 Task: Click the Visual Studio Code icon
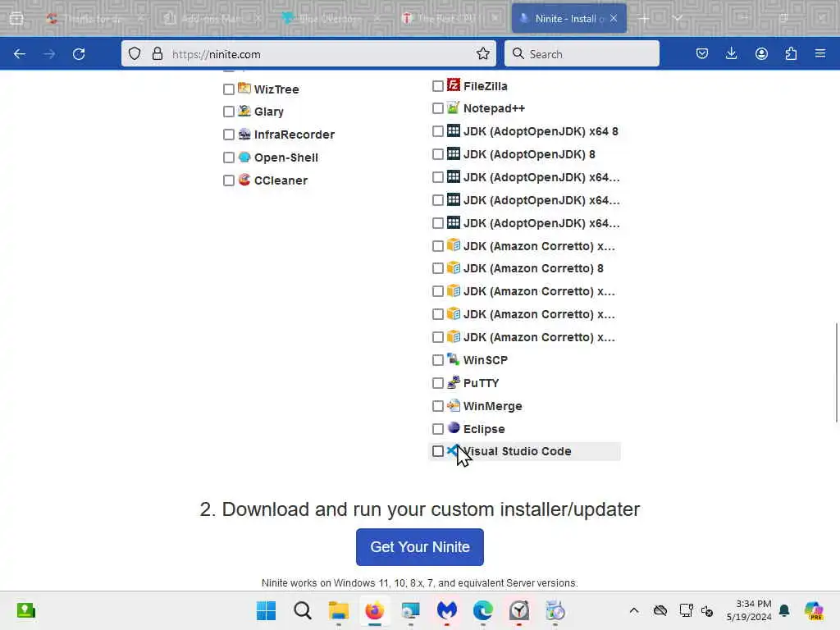tap(453, 450)
